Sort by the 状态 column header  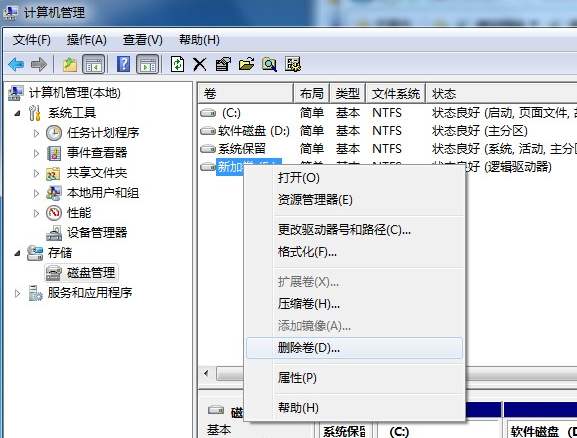[501, 93]
